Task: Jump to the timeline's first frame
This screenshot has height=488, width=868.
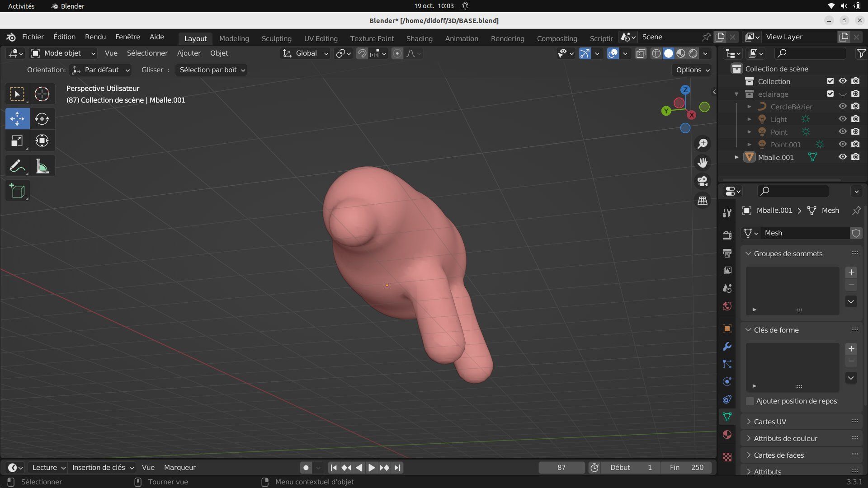Action: coord(333,468)
